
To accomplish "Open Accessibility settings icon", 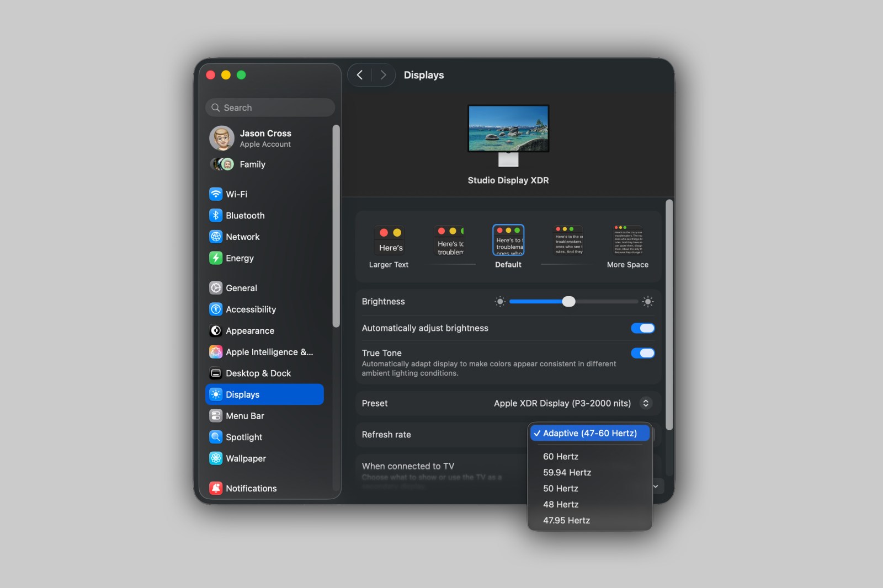I will coord(216,309).
